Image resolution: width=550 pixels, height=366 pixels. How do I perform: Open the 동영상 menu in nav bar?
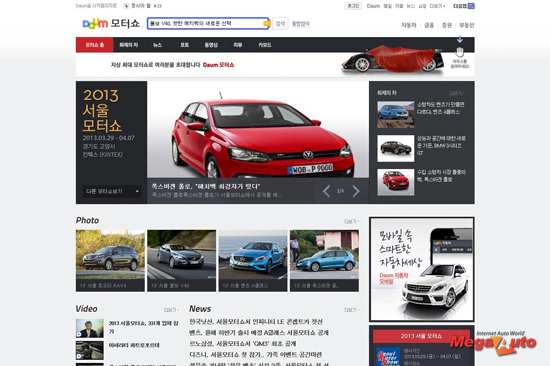click(x=211, y=45)
